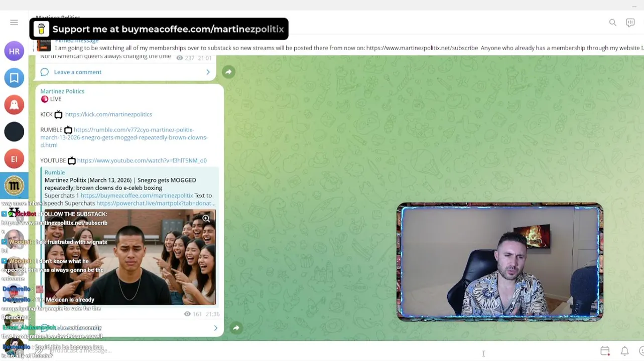Screen dimensions: 644x361
Task: Open the kick.com/martinezpolitics link
Action: [x=108, y=114]
